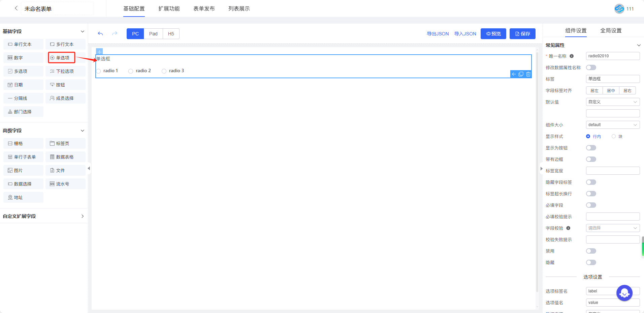
Task: Select the 块 display style radio
Action: [614, 137]
